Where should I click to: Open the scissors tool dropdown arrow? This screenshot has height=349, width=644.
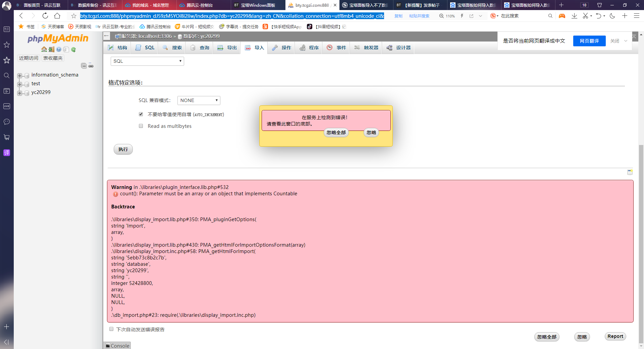[591, 16]
